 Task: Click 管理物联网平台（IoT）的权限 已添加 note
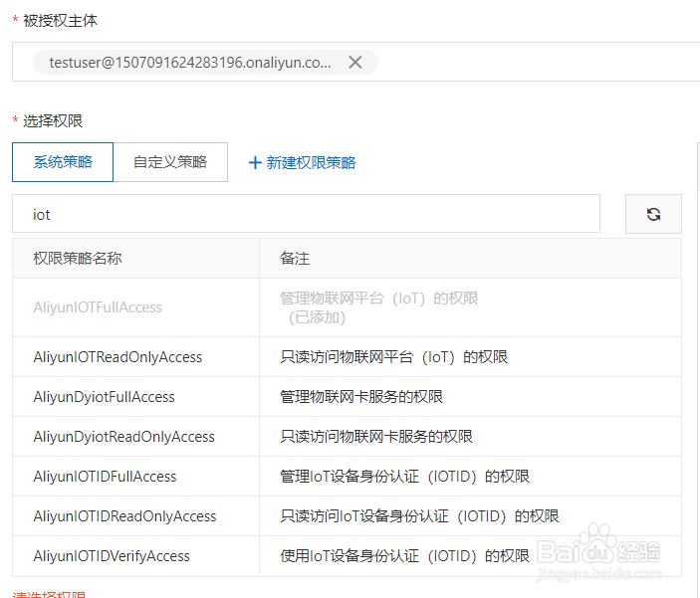pyautogui.click(x=378, y=307)
